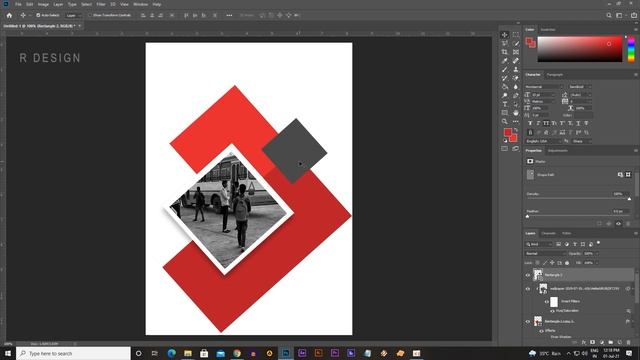Open the anti-aliasing Sharp dropdown
This screenshot has height=360, width=640.
click(x=581, y=141)
